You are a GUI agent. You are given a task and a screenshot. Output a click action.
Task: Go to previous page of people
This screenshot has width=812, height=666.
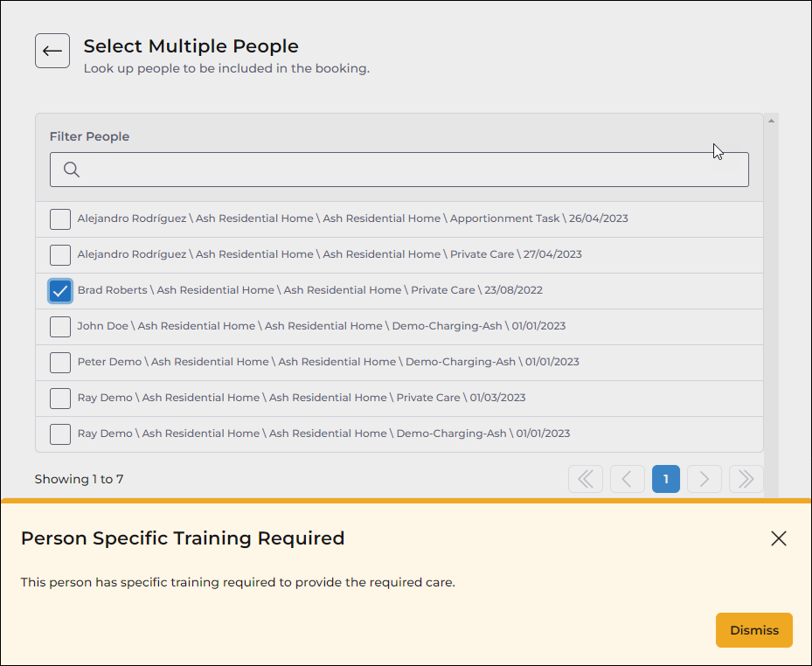pyautogui.click(x=627, y=479)
